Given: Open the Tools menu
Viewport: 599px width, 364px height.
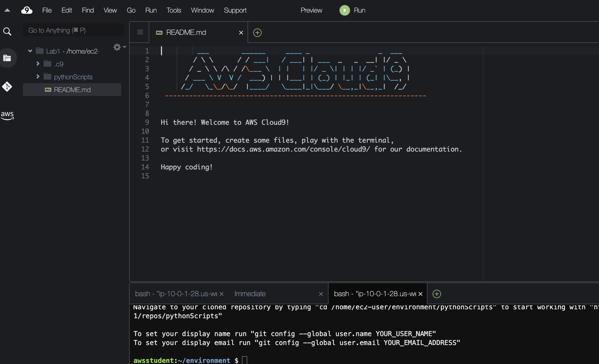Looking at the screenshot, I should 173,10.
